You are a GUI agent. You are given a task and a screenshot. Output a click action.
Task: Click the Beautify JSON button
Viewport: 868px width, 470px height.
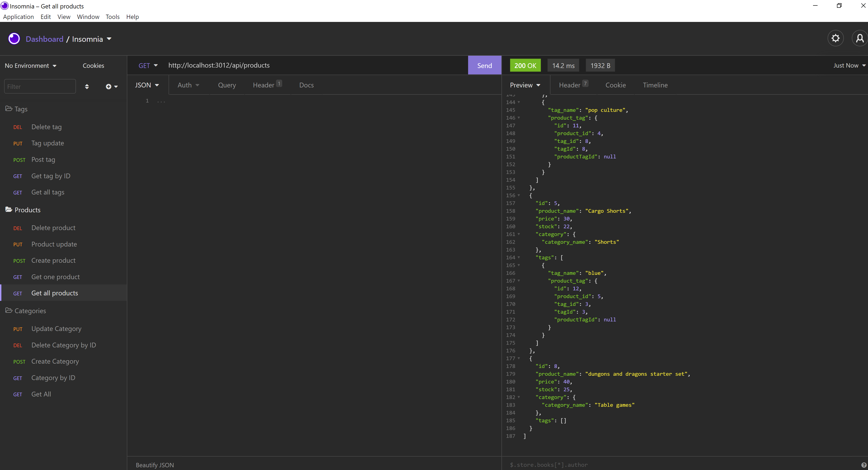tap(154, 464)
